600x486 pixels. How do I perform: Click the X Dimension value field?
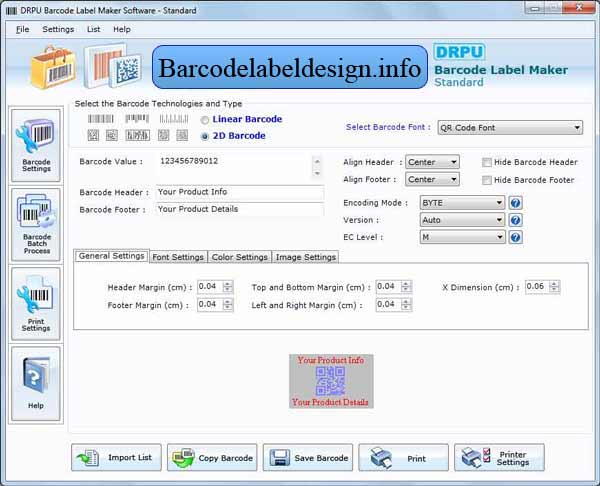click(x=537, y=287)
